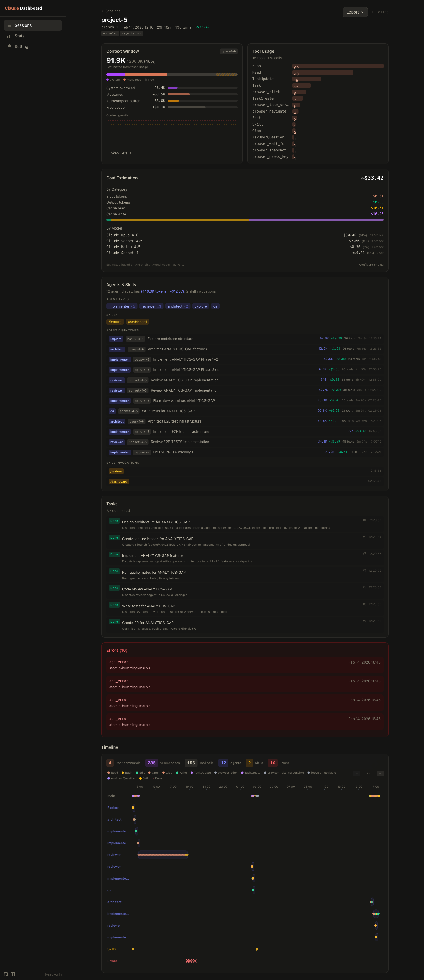Toggle the Write legend filter
Screen dimensions: 424x980
pyautogui.click(x=181, y=773)
